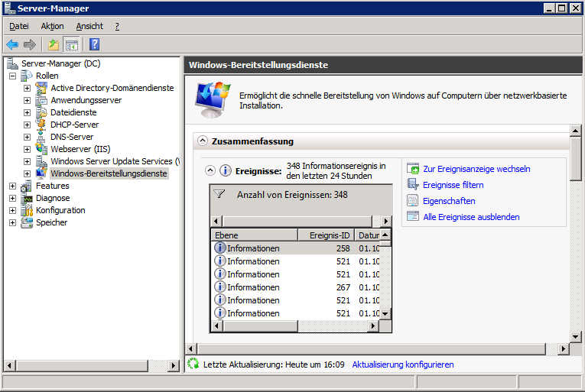Click the Alle Ereignisse ausblenden icon
The image size is (585, 392).
click(413, 216)
